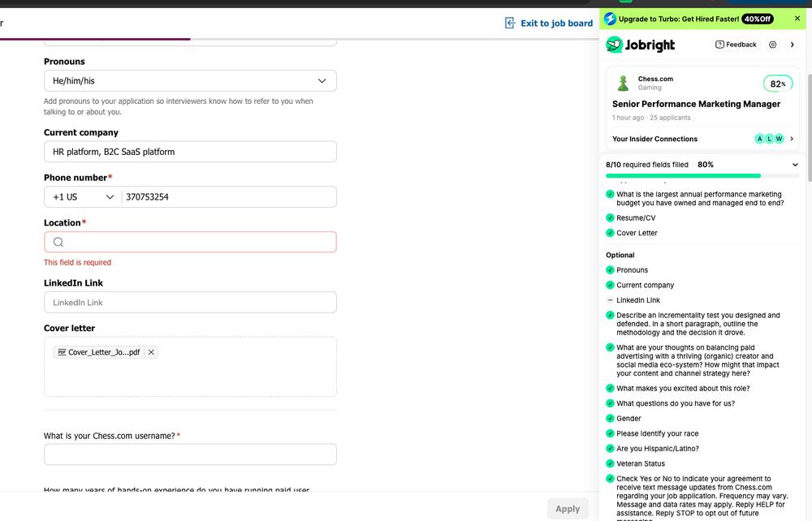Select Cover Letter item in Jobright checklist

click(637, 233)
